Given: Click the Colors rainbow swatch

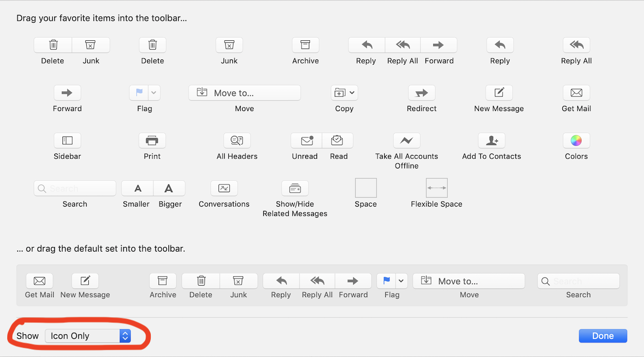Looking at the screenshot, I should point(576,140).
